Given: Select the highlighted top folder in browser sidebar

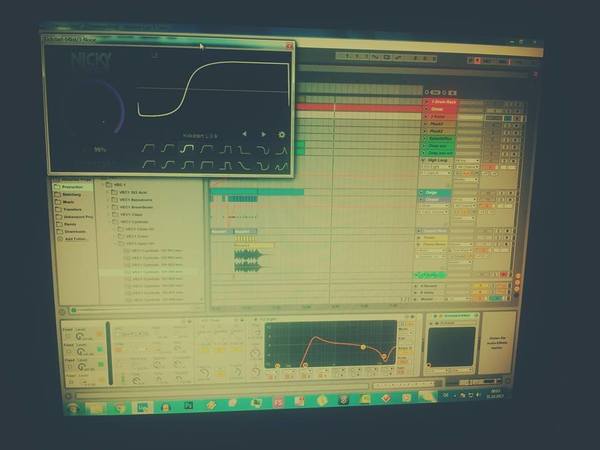Looking at the screenshot, I should tap(73, 187).
